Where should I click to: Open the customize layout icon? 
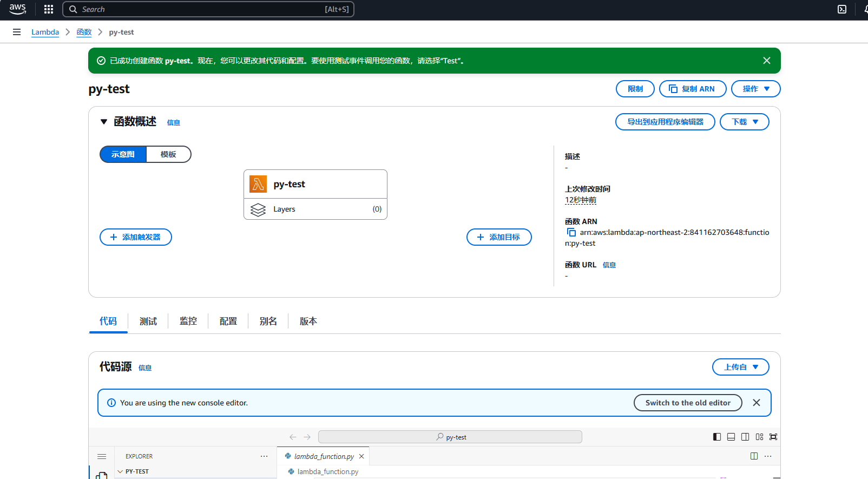759,437
